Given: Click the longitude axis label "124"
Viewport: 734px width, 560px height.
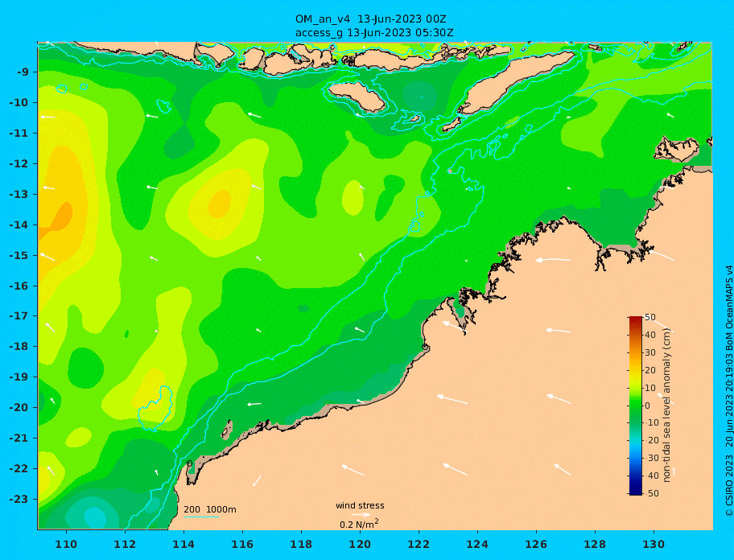Looking at the screenshot, I should [x=477, y=544].
